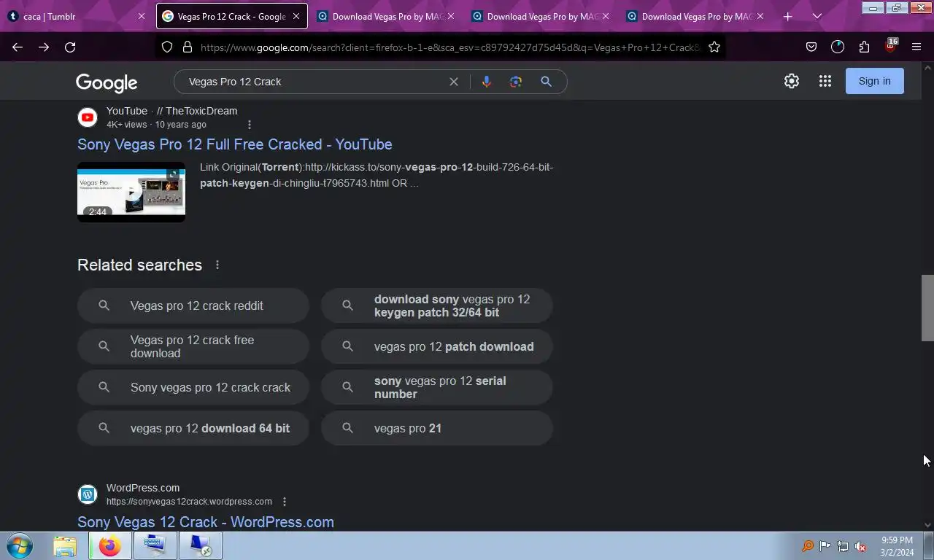Save to Pocket icon in toolbar
Viewport: 934px width, 560px height.
811,47
